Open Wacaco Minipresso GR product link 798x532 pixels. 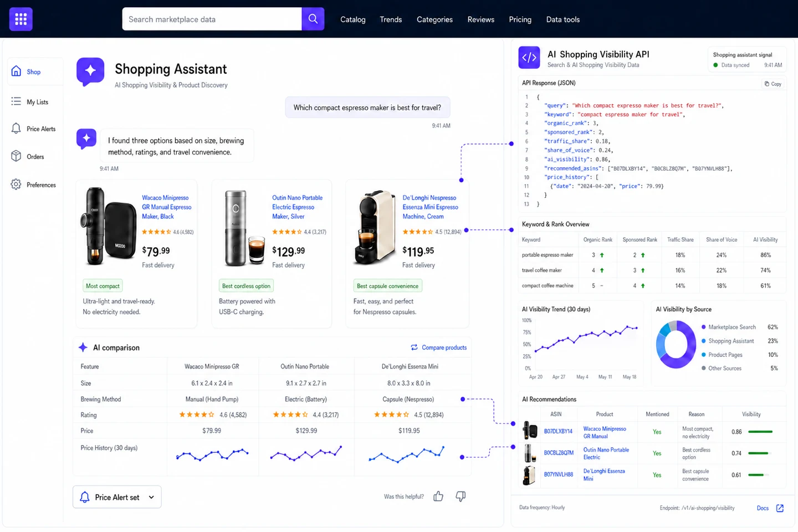coord(167,207)
